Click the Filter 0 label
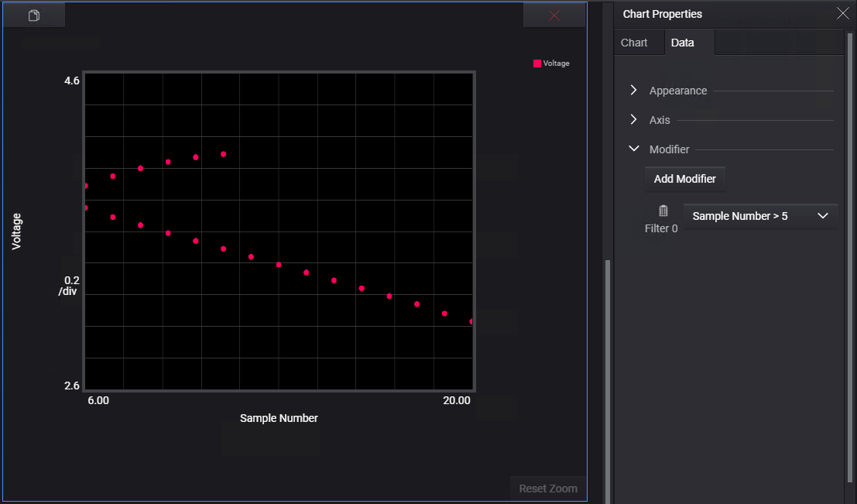 point(661,228)
